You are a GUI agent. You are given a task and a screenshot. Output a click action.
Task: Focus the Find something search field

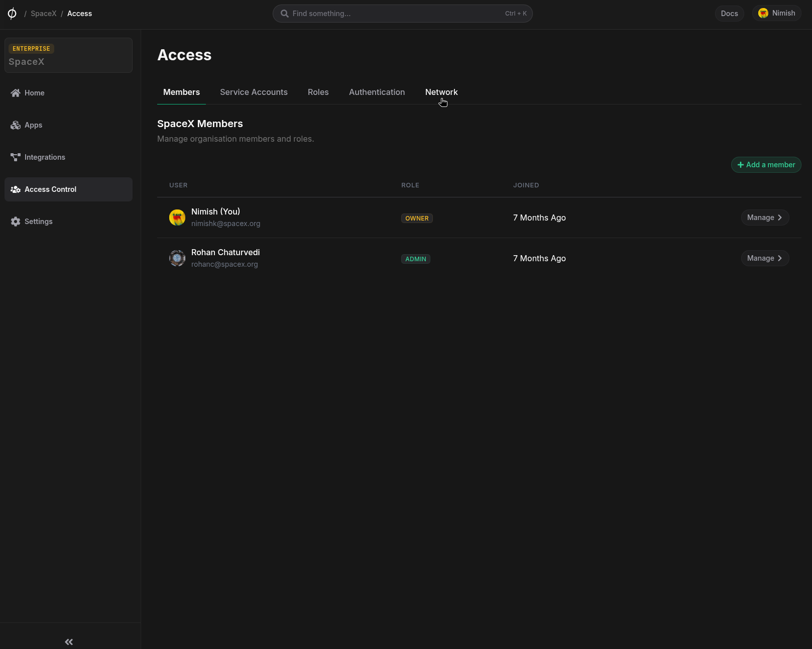(x=402, y=14)
